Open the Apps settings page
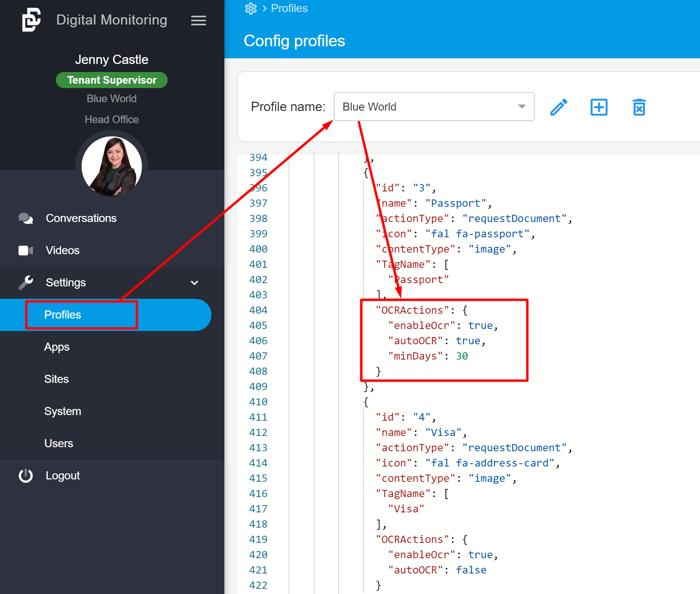700x594 pixels. [x=57, y=347]
